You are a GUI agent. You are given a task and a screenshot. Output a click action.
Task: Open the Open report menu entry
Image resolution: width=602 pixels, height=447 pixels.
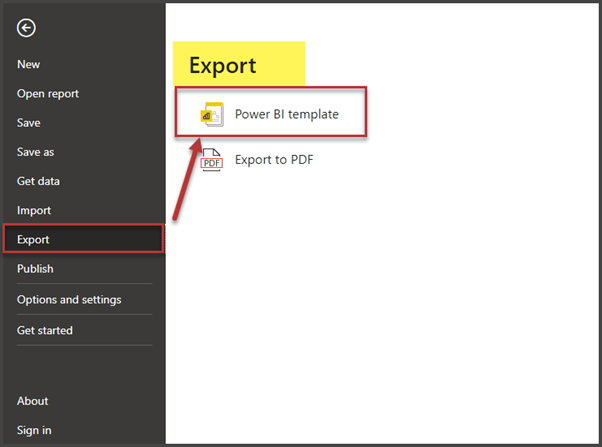coord(48,94)
